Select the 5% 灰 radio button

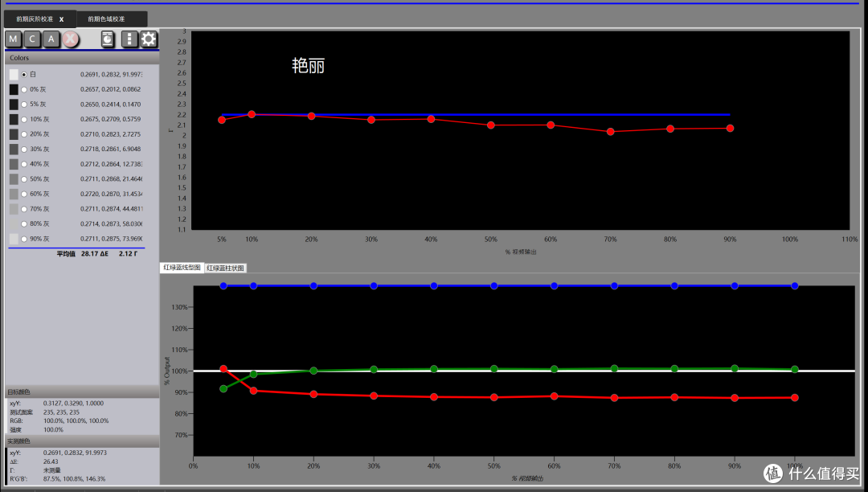click(24, 104)
